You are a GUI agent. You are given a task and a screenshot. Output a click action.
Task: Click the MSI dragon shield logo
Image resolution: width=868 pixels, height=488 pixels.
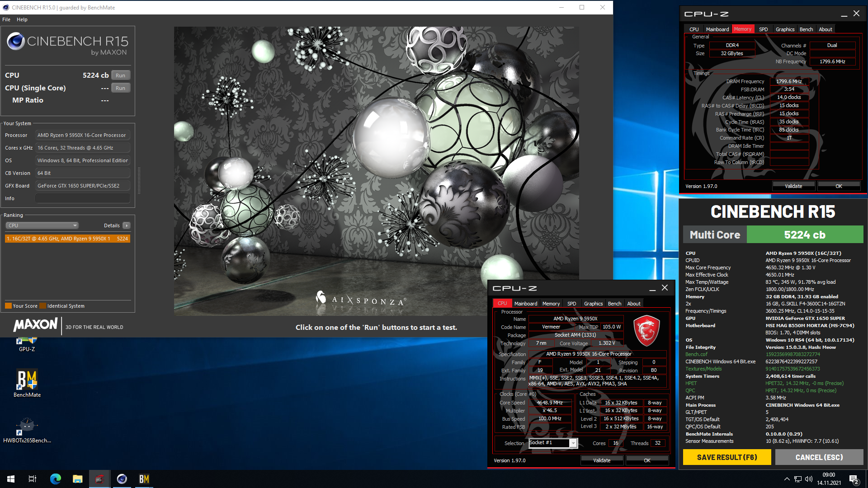(646, 331)
